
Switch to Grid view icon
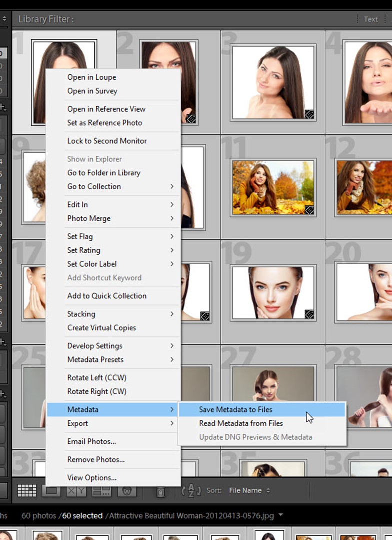27,491
